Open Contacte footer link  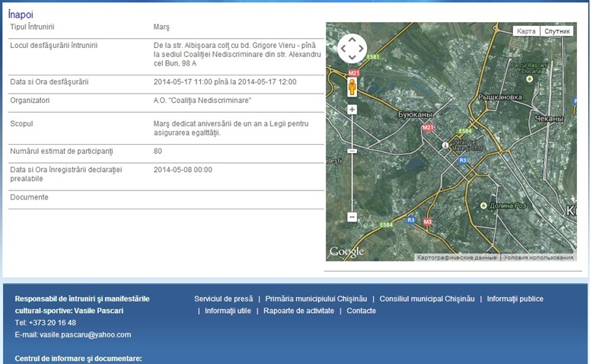(x=361, y=311)
